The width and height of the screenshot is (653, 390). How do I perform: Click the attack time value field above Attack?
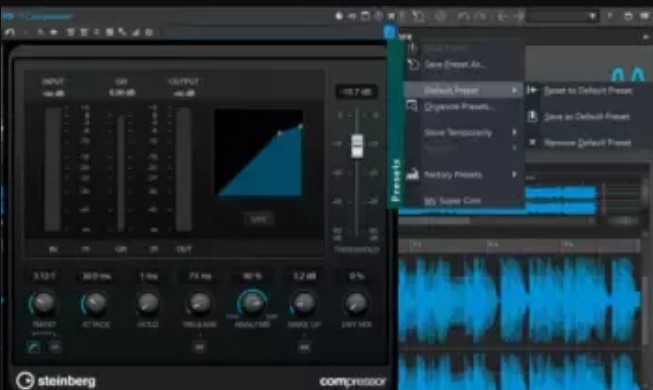pos(96,276)
